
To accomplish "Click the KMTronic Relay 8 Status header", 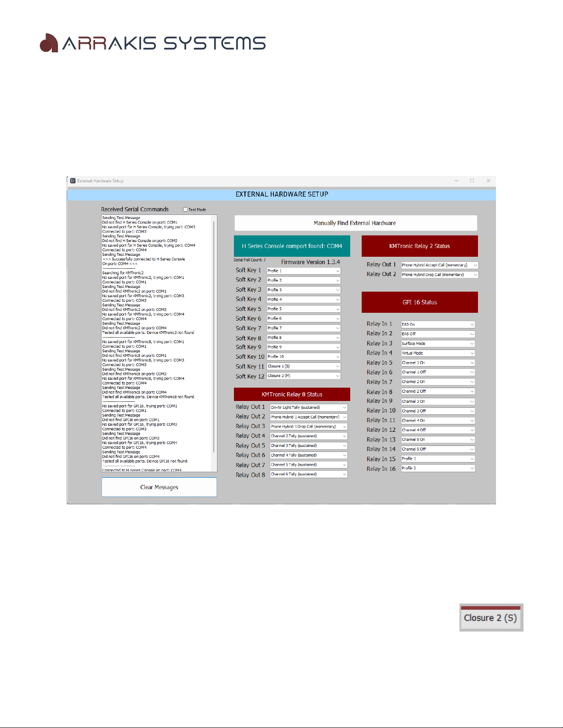I will coord(292,395).
